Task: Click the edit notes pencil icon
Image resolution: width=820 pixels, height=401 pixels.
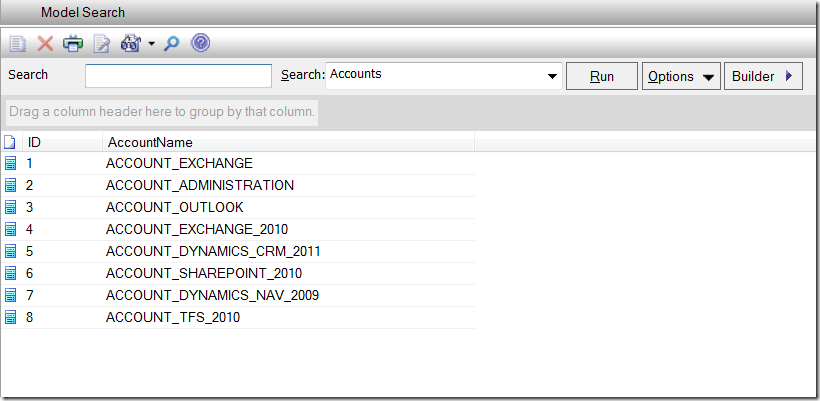Action: coord(101,43)
